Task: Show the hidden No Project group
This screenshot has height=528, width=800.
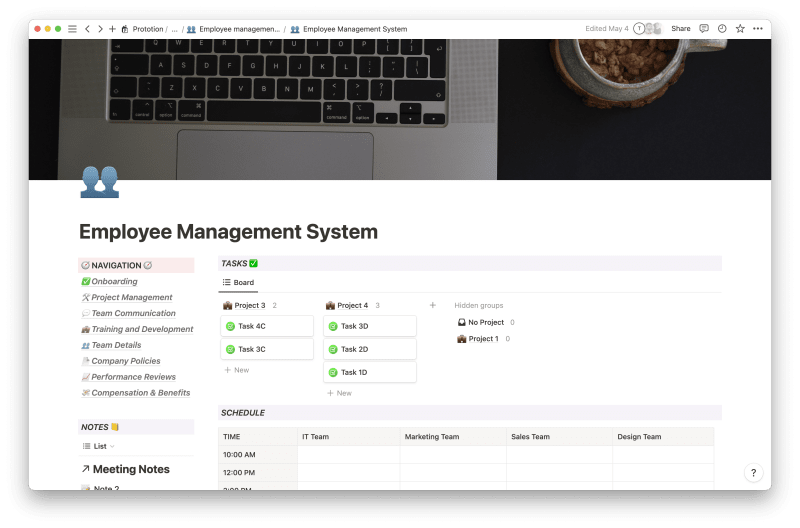Action: point(481,322)
